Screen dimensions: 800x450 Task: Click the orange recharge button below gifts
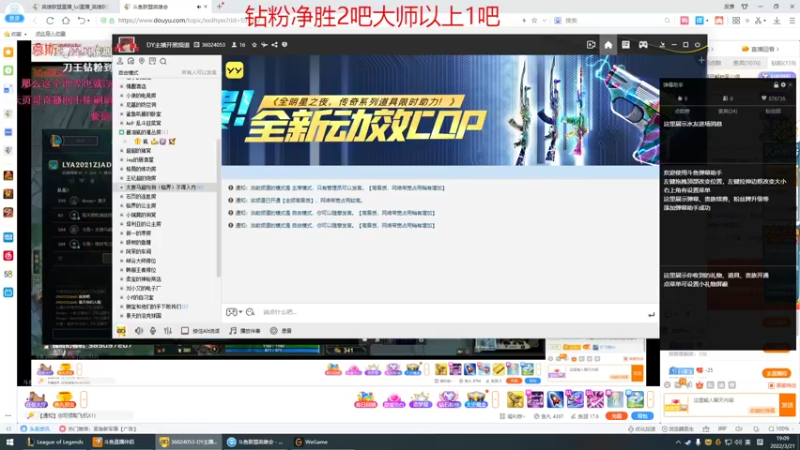(x=616, y=416)
